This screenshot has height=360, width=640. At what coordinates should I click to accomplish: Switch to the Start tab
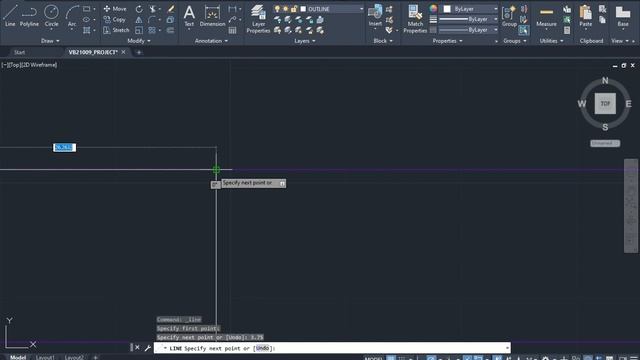19,52
